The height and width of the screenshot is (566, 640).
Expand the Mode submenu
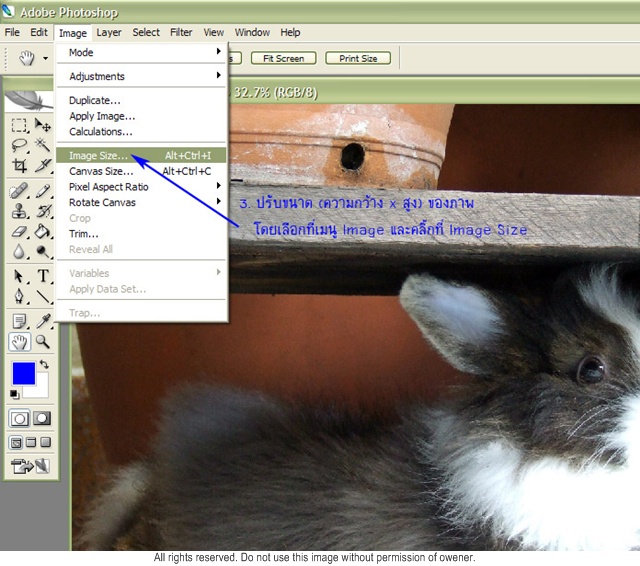141,52
